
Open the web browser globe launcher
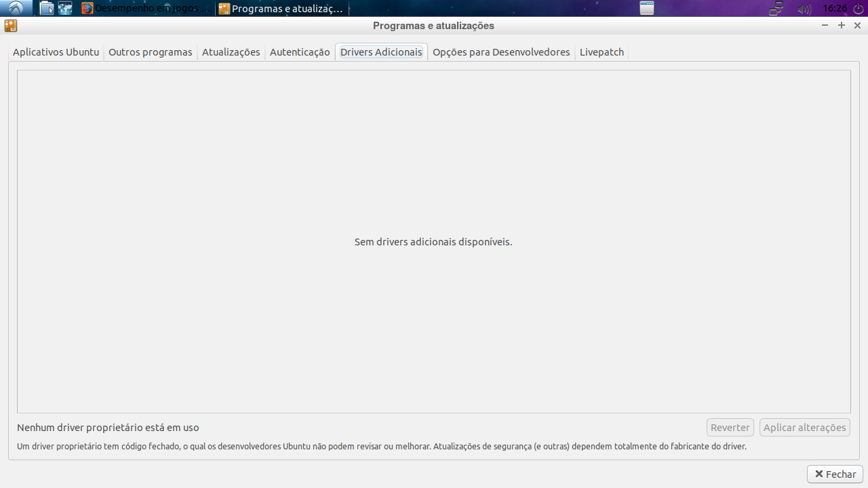[x=65, y=8]
